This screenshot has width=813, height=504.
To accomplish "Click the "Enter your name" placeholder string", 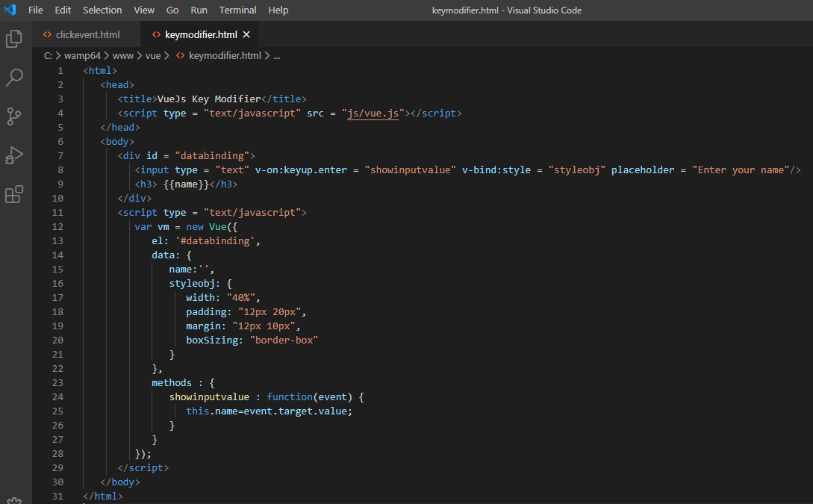I will [741, 169].
